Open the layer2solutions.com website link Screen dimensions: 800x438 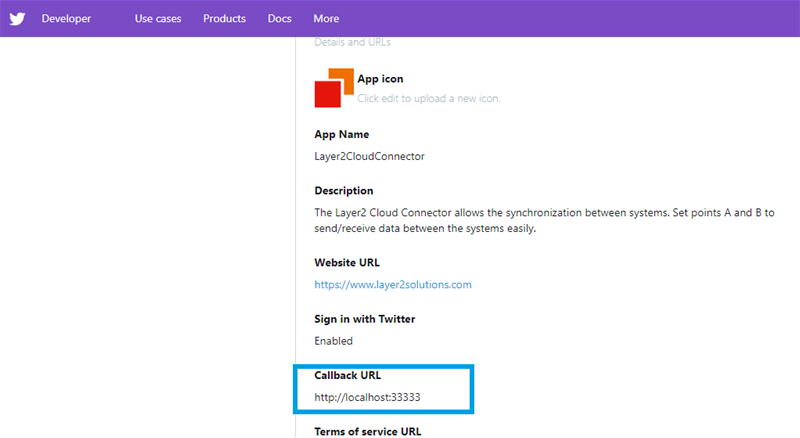392,284
